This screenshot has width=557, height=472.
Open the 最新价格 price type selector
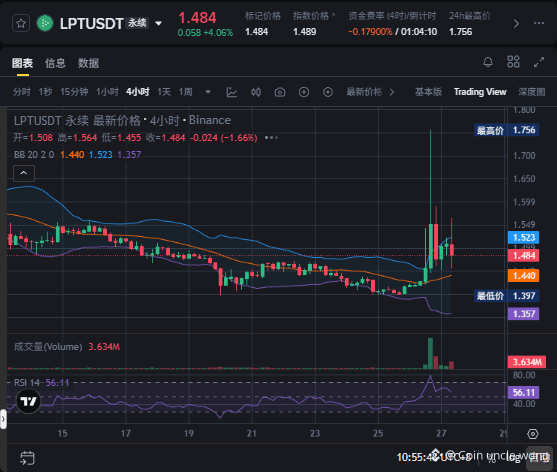[x=370, y=92]
